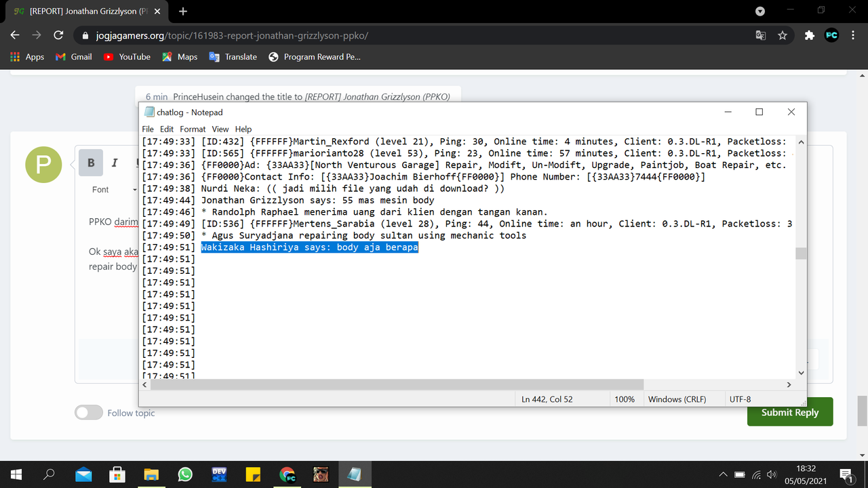868x488 pixels.
Task: Open WhatsApp from taskbar
Action: click(185, 474)
